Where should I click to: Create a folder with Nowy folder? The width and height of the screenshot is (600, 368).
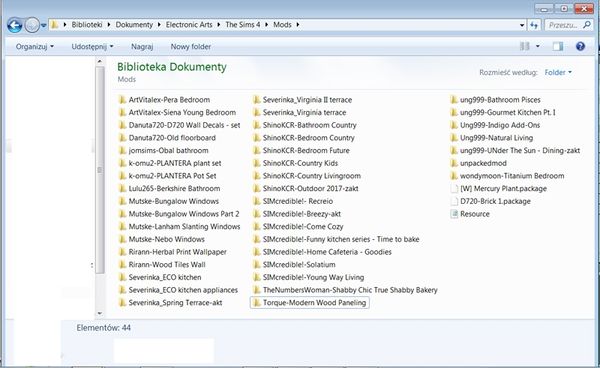(x=191, y=47)
